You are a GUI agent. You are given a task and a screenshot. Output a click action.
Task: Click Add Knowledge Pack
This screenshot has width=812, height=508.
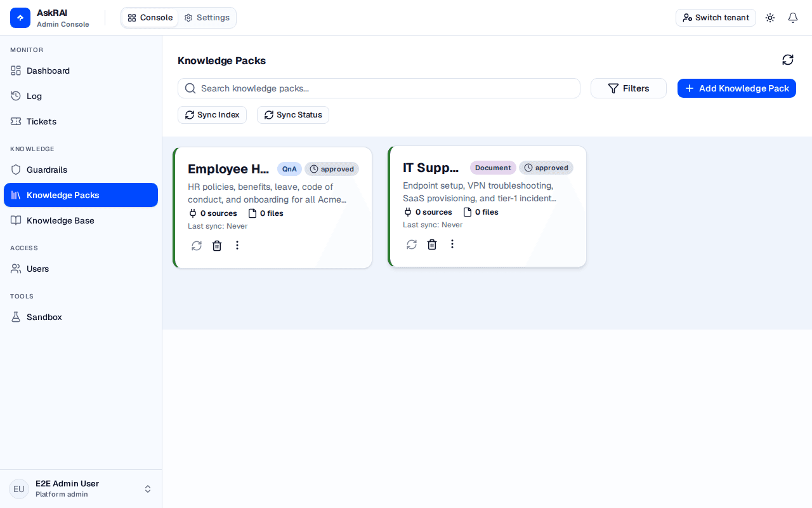(737, 88)
